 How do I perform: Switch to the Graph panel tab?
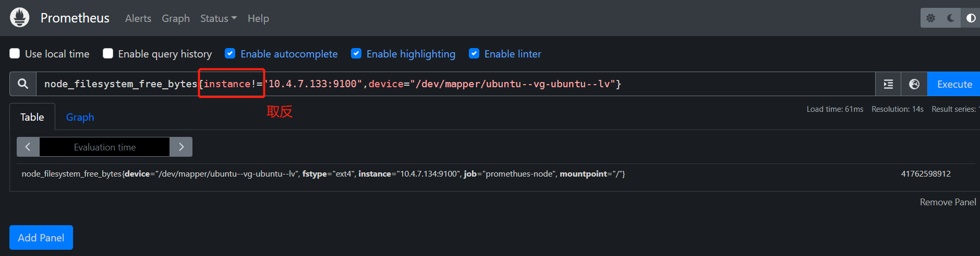[80, 117]
